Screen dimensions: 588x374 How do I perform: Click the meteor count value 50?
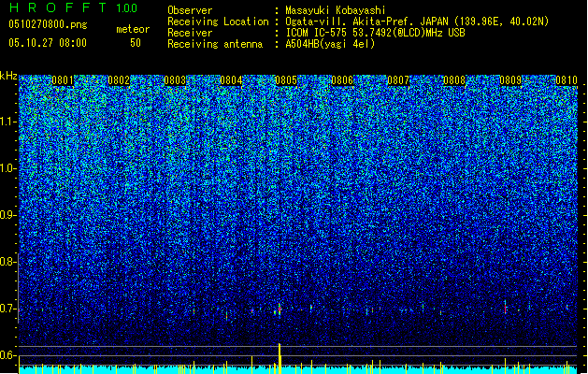coord(136,43)
